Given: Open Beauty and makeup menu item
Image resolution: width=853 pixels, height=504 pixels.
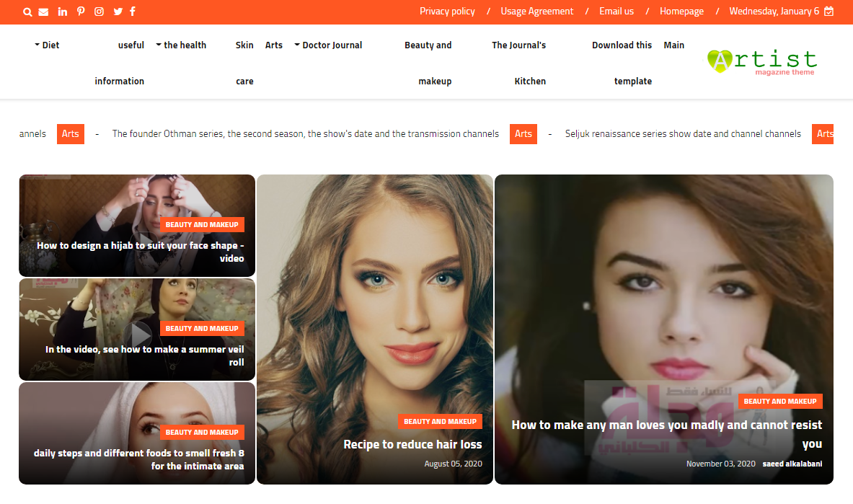Looking at the screenshot, I should point(428,63).
